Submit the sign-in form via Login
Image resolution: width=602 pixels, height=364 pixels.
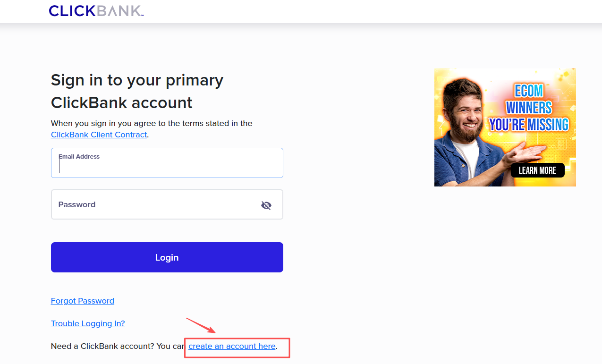(167, 257)
